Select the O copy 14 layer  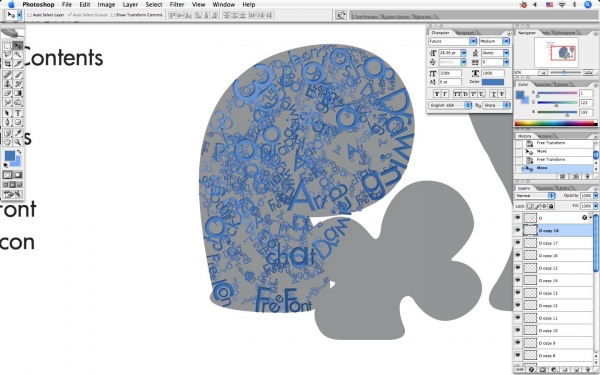tap(558, 280)
